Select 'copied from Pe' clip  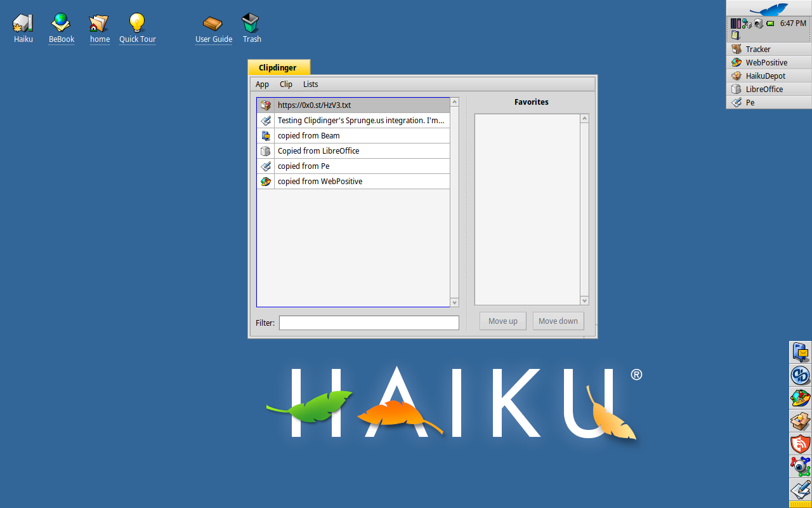click(x=353, y=166)
